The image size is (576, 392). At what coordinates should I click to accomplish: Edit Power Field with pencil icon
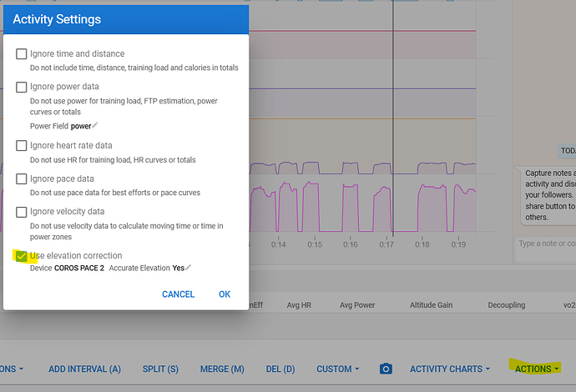click(95, 125)
